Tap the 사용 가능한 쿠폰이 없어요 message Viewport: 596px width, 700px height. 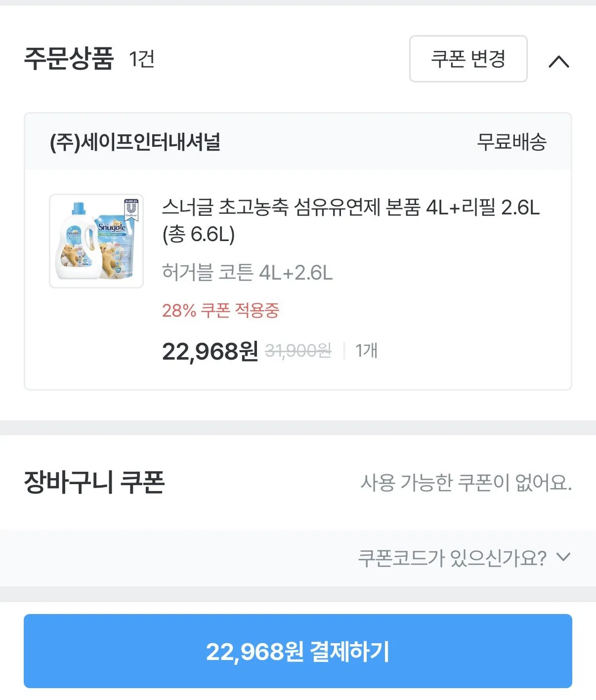click(466, 483)
